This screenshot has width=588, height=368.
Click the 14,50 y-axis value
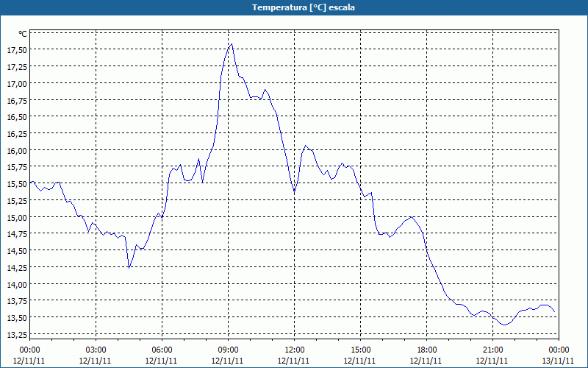(17, 251)
